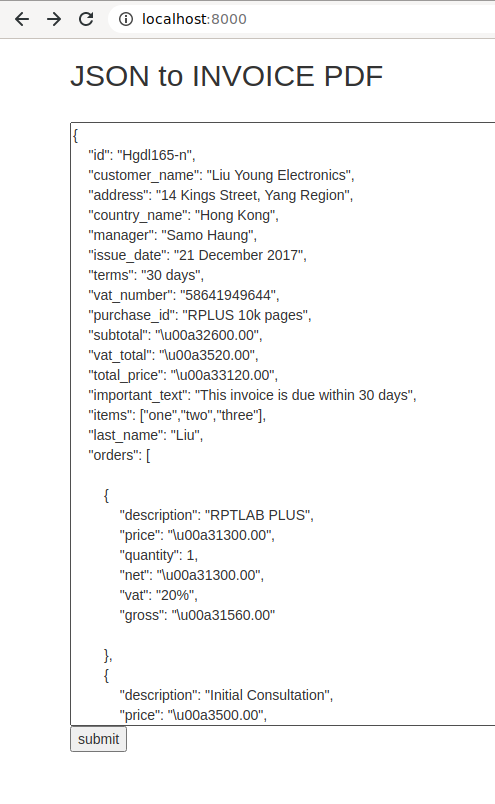Put cursor in the important_text line
Image resolution: width=495 pixels, height=804 pixels.
[x=252, y=395]
